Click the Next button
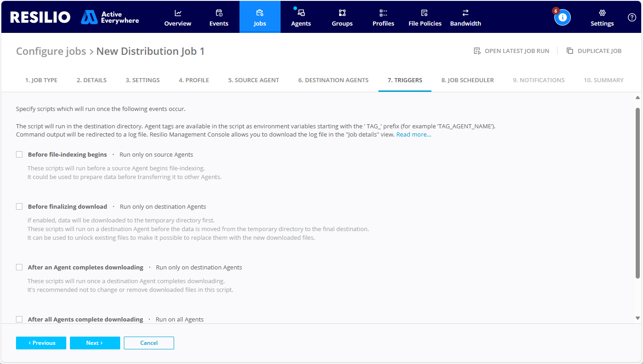 (x=95, y=343)
